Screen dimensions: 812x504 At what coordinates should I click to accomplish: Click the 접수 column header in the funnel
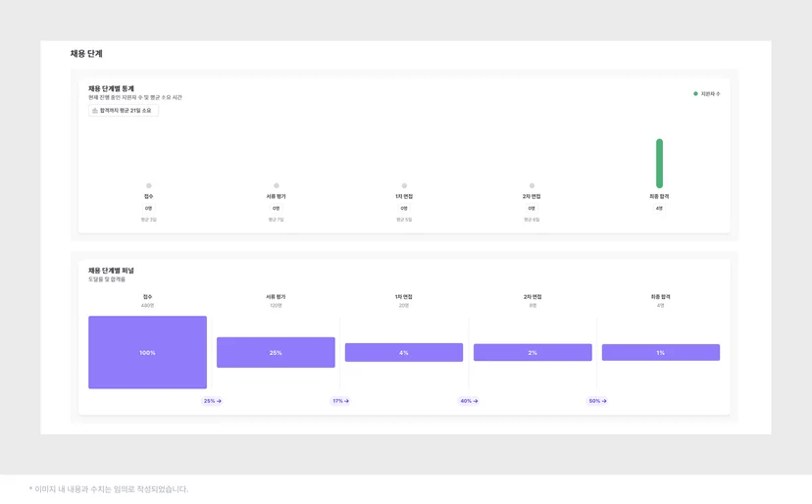pyautogui.click(x=147, y=297)
